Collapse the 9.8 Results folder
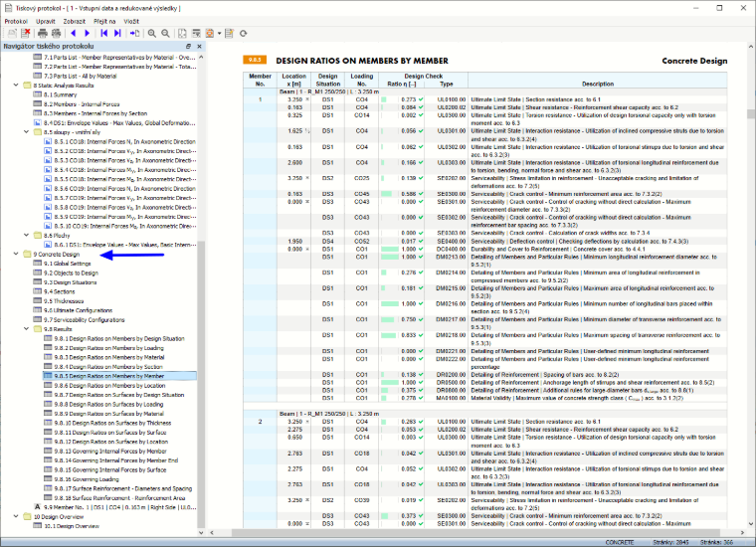 27,328
